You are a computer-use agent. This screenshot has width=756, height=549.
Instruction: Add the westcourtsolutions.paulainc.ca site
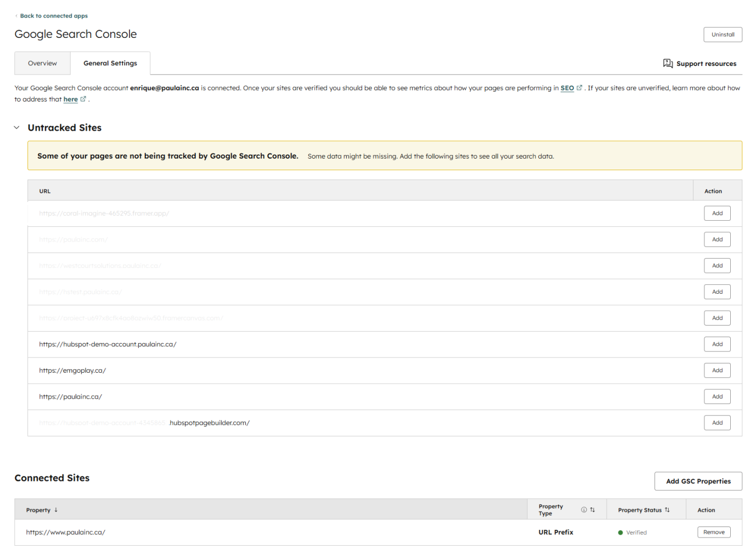pyautogui.click(x=717, y=266)
